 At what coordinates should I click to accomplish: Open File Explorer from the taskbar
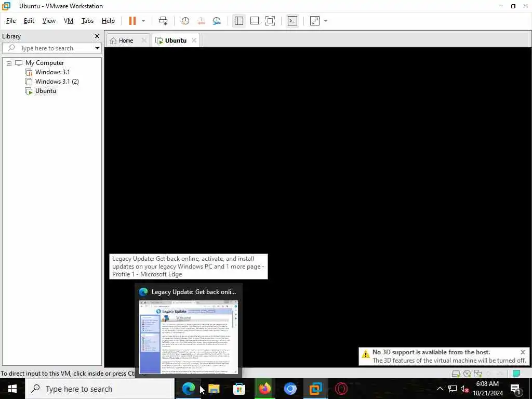coord(214,389)
